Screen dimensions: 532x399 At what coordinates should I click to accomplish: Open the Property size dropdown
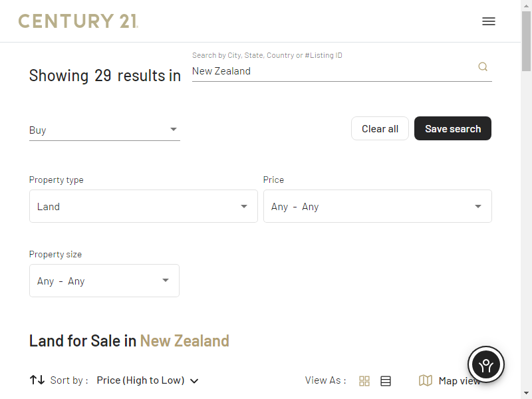tap(104, 281)
